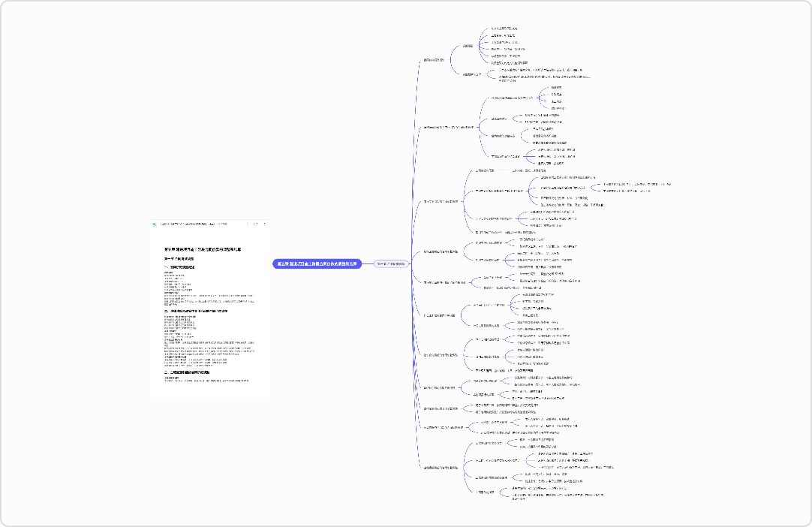Go to previous page in document preview
This screenshot has width=812, height=527.
tap(248, 224)
